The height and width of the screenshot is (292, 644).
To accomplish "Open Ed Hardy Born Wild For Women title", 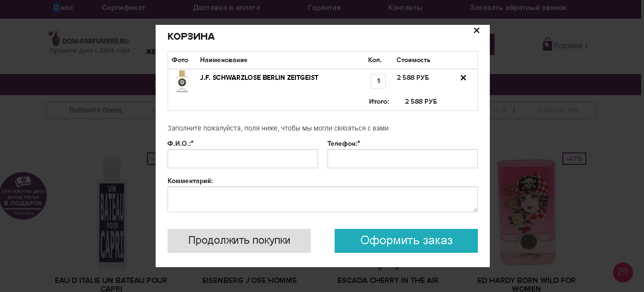I will (527, 284).
